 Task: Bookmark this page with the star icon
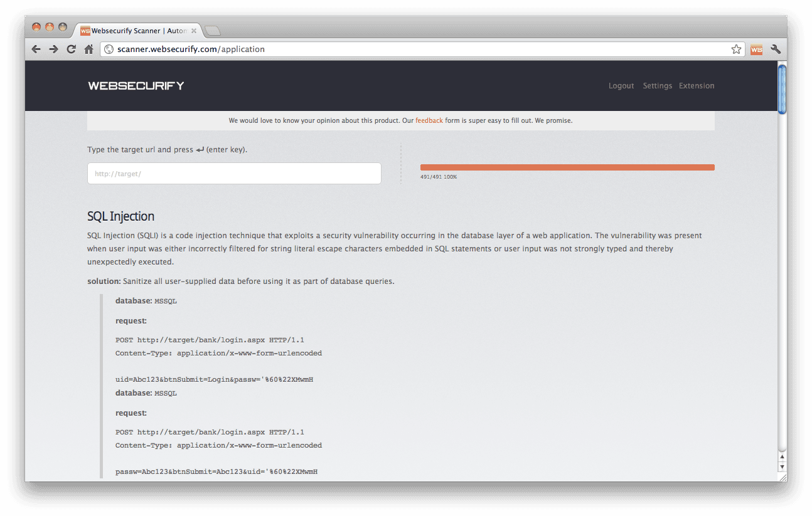pos(736,49)
